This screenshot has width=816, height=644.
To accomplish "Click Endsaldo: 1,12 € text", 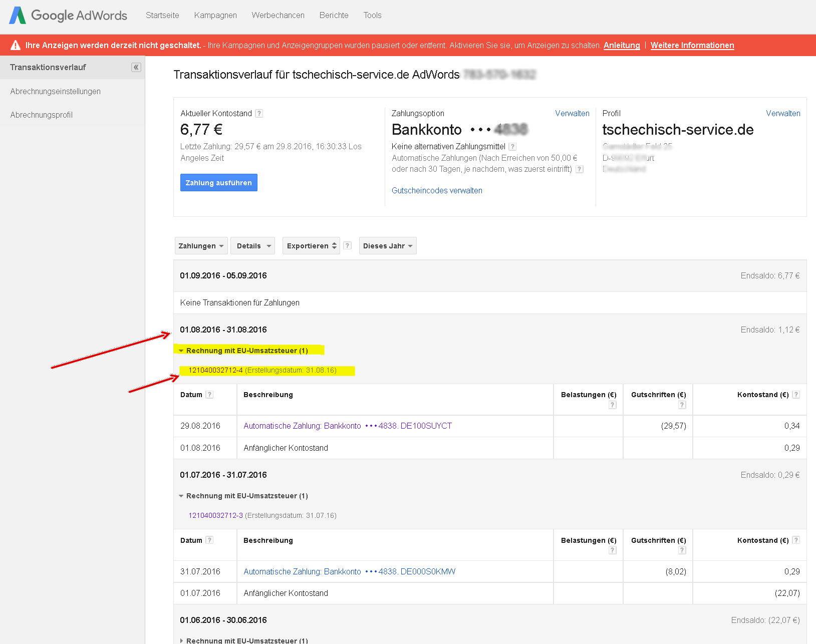I will point(770,330).
